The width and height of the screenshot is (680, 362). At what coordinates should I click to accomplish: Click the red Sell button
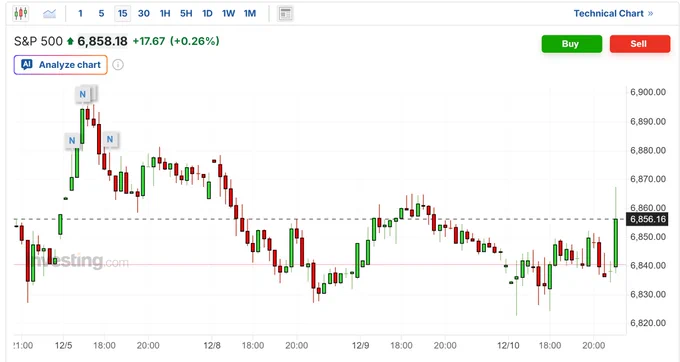pos(640,44)
